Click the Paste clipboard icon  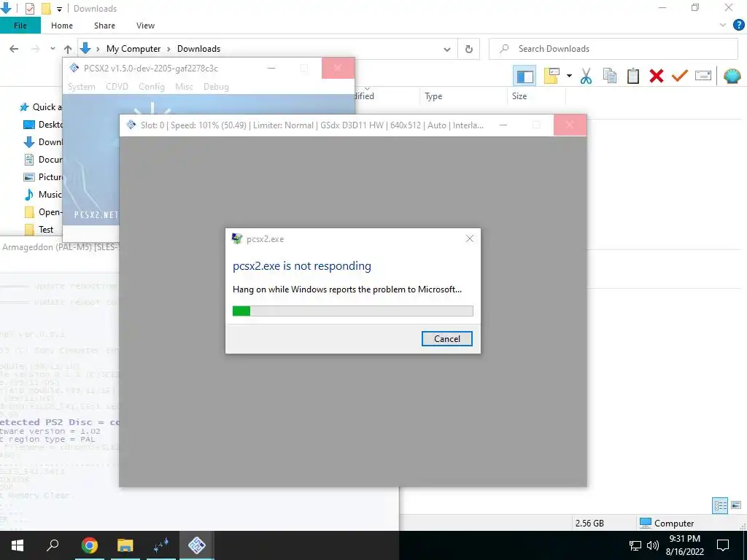[632, 76]
